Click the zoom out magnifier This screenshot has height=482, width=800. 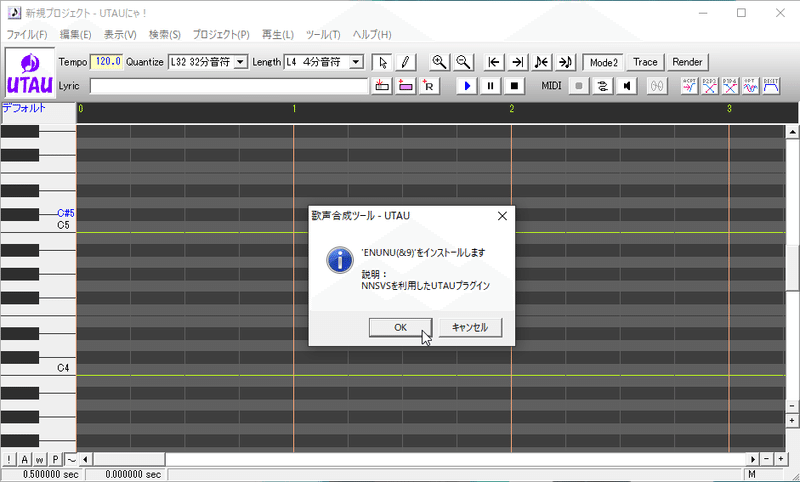click(463, 62)
